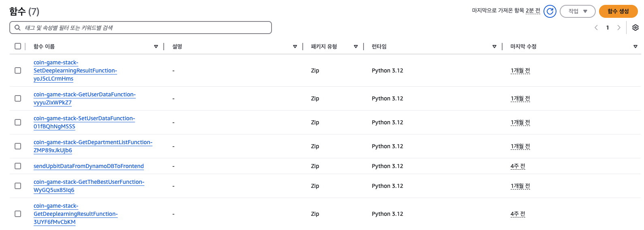Select page 1 in pagination

[608, 28]
